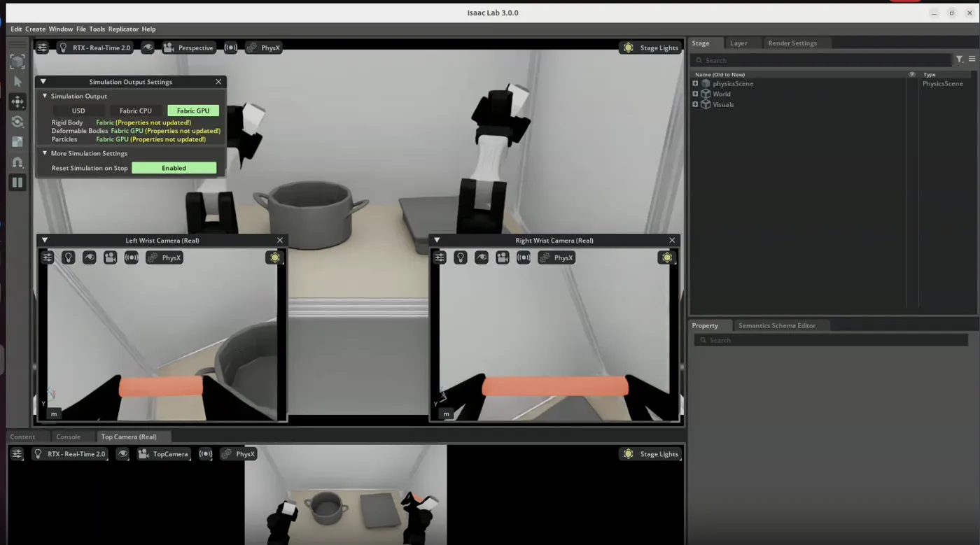Click the Stage panel search field
Image resolution: width=980 pixels, height=545 pixels.
pos(822,60)
